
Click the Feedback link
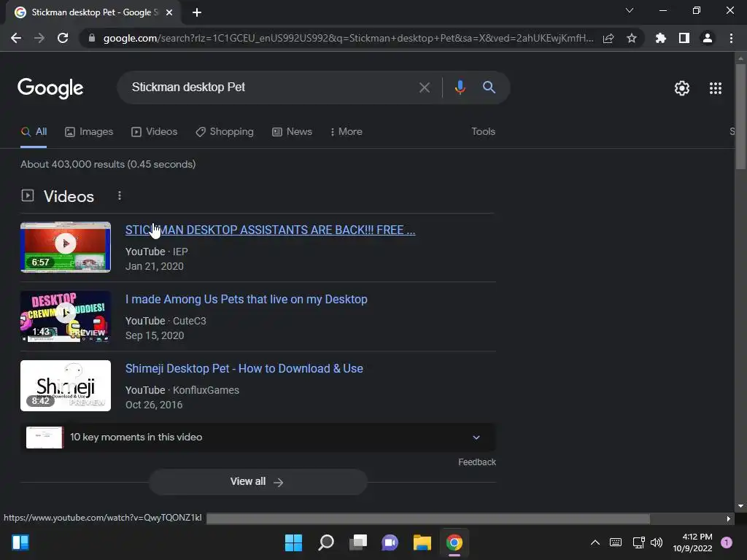click(477, 462)
